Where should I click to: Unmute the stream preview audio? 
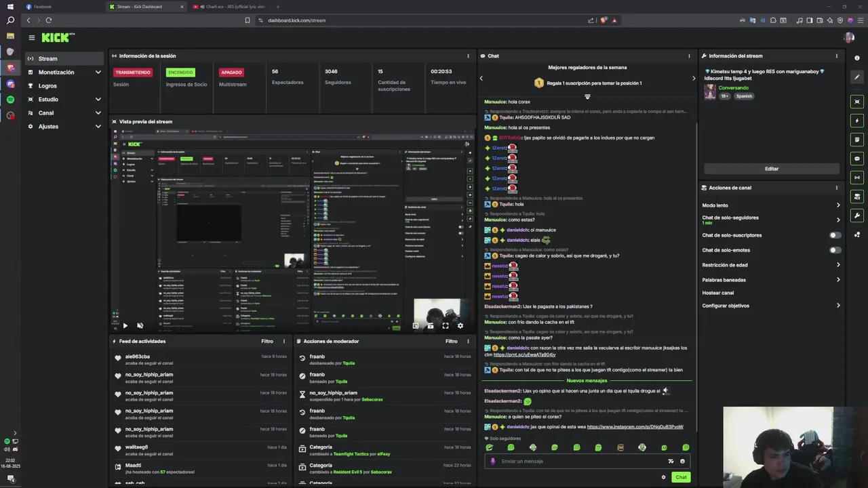coord(140,326)
